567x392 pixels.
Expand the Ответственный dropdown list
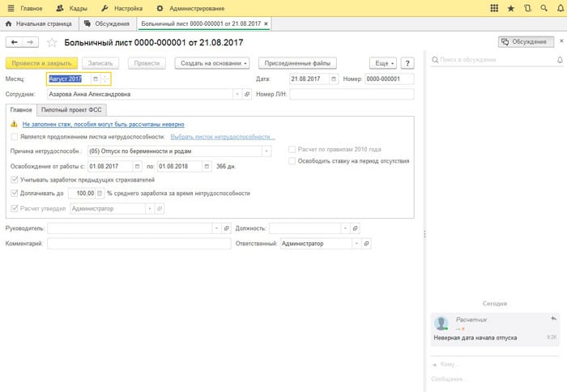pyautogui.click(x=356, y=243)
